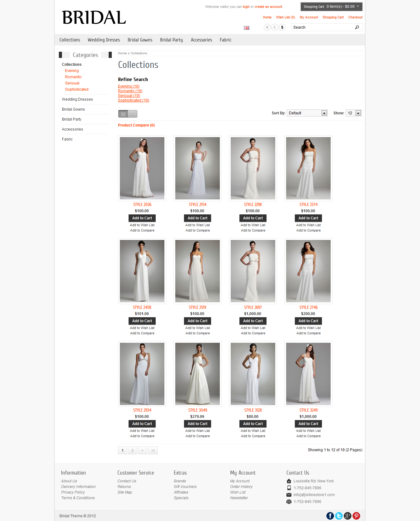This screenshot has width=420, height=521.
Task: Open Newsletter footer link
Action: click(x=239, y=498)
